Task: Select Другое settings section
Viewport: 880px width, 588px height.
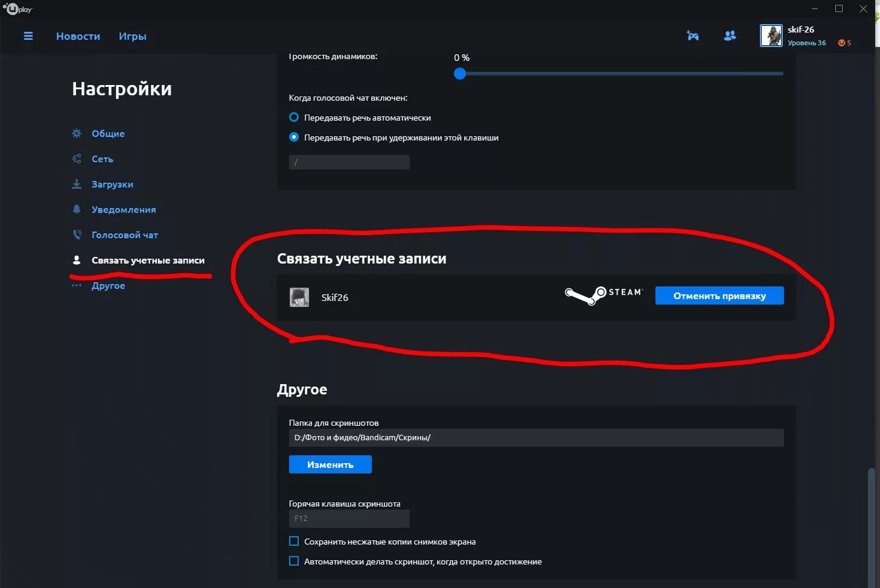Action: click(x=109, y=285)
